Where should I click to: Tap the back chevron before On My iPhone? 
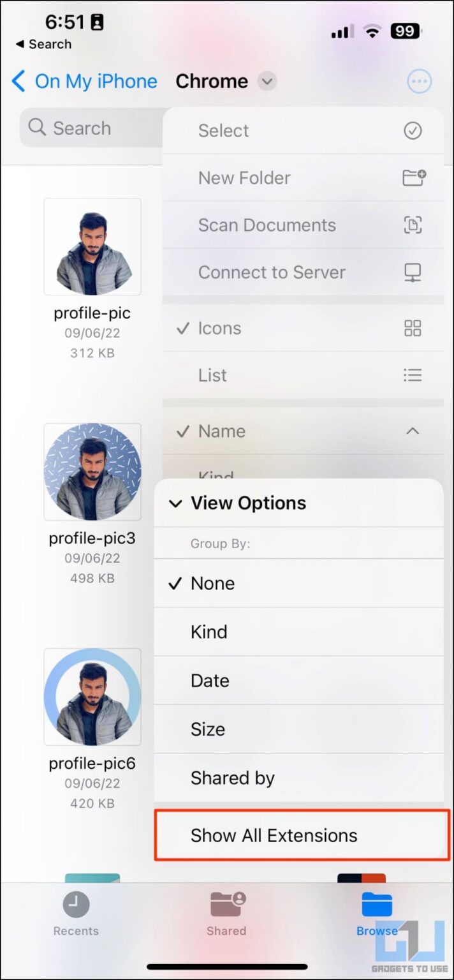coord(18,82)
